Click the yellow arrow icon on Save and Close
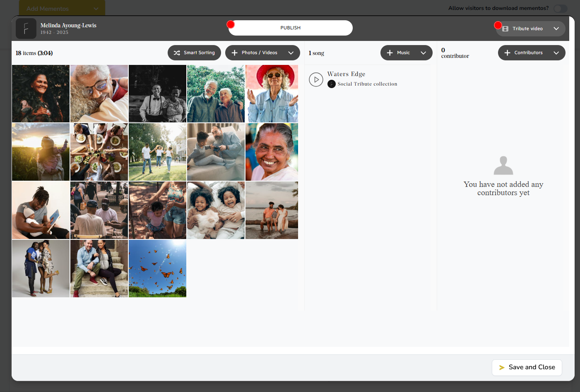 pos(502,368)
